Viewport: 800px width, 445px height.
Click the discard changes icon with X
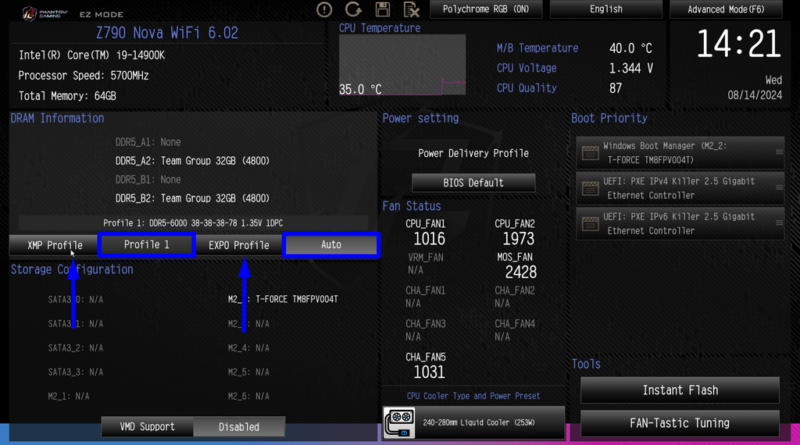tap(411, 10)
